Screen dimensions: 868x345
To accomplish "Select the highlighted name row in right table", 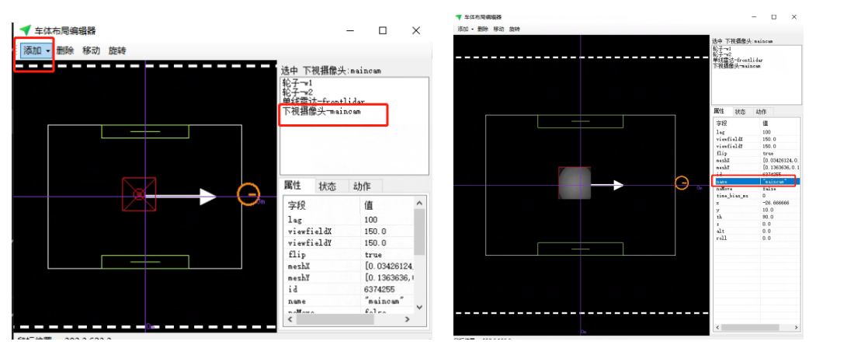I will [x=755, y=181].
